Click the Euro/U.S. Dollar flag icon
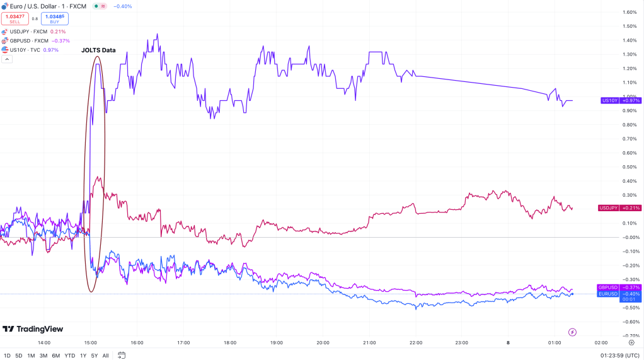The image size is (644, 360). tap(6, 6)
